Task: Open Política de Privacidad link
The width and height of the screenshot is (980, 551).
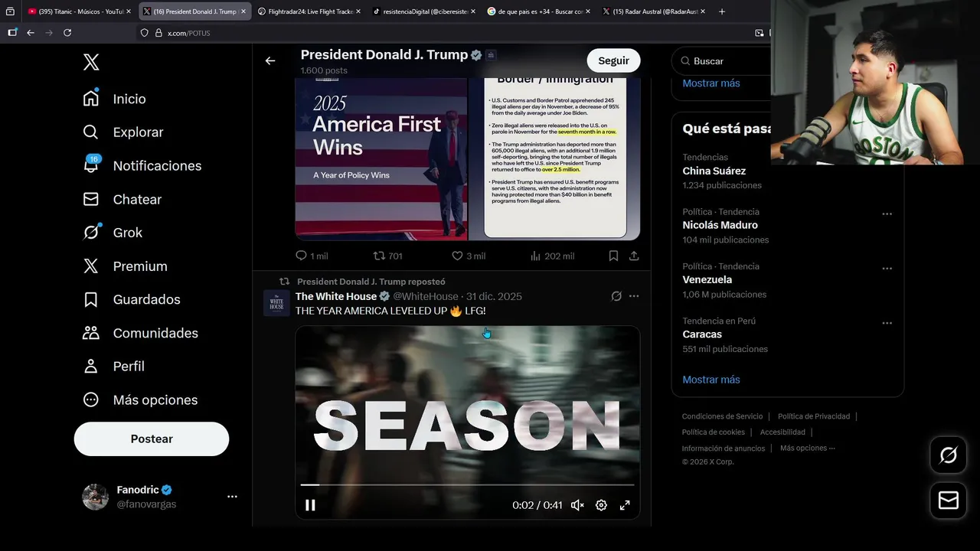Action: (814, 416)
